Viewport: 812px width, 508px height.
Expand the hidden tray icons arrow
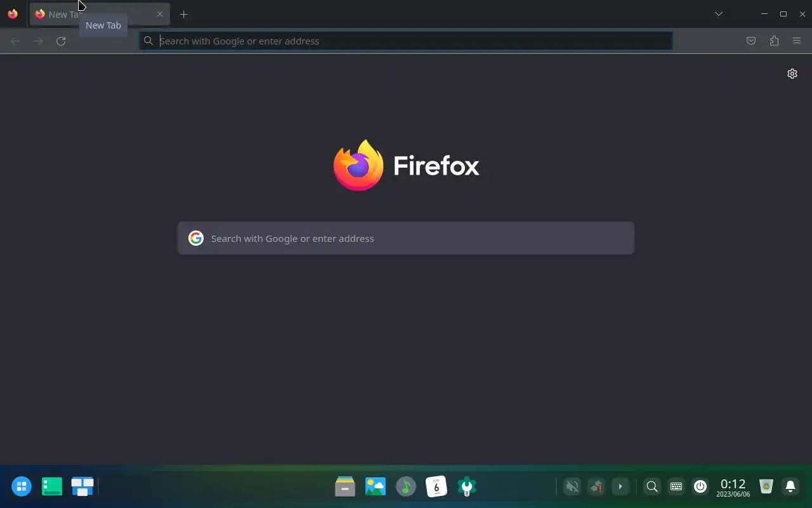click(x=620, y=486)
